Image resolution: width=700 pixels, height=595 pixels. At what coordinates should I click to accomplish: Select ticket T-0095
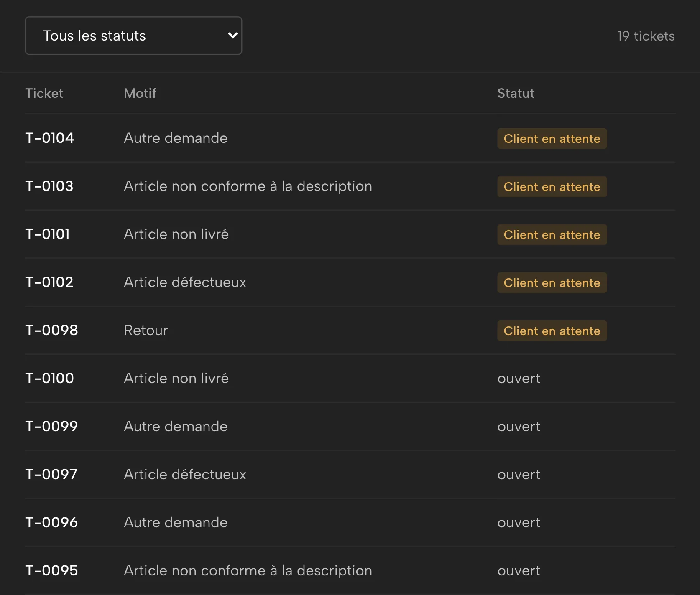[52, 570]
